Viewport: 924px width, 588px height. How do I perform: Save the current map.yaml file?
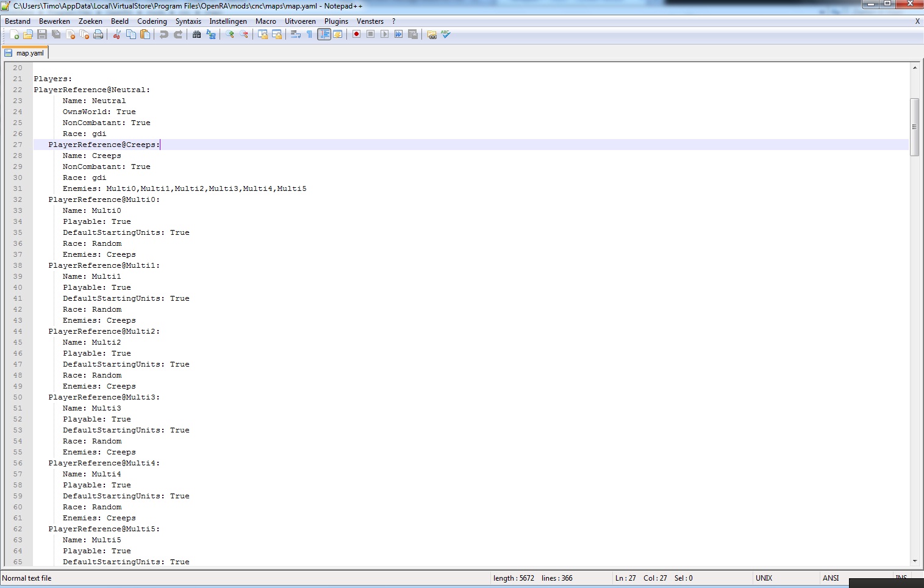[x=42, y=35]
